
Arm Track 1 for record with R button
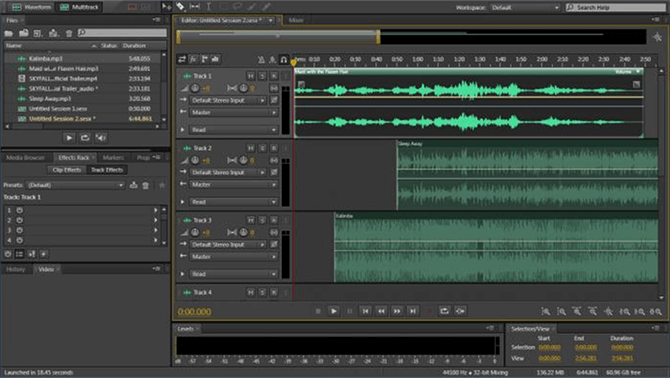tap(274, 76)
